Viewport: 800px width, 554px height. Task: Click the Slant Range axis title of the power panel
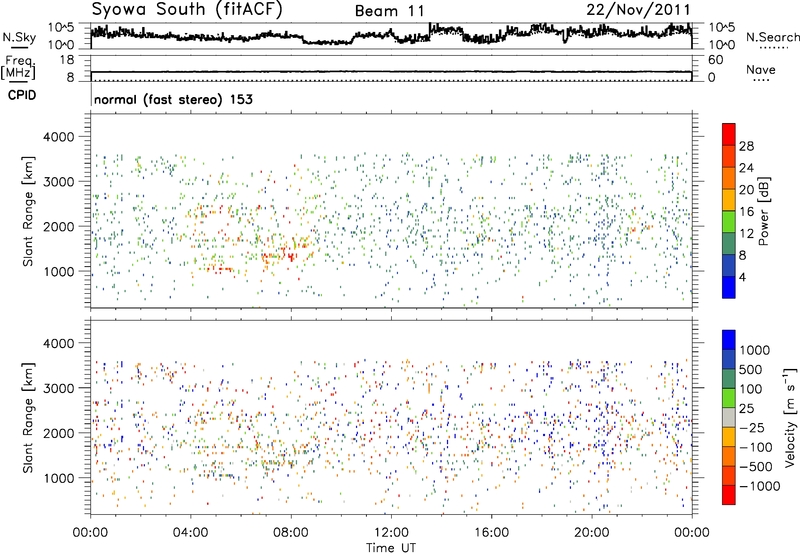(x=28, y=211)
